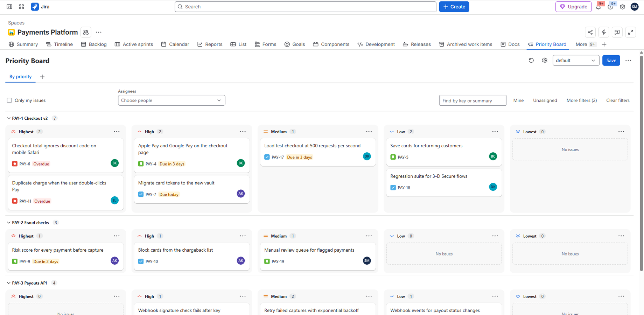The image size is (644, 315).
Task: Open the BC assignee avatar on PAY-6
Action: click(x=114, y=163)
